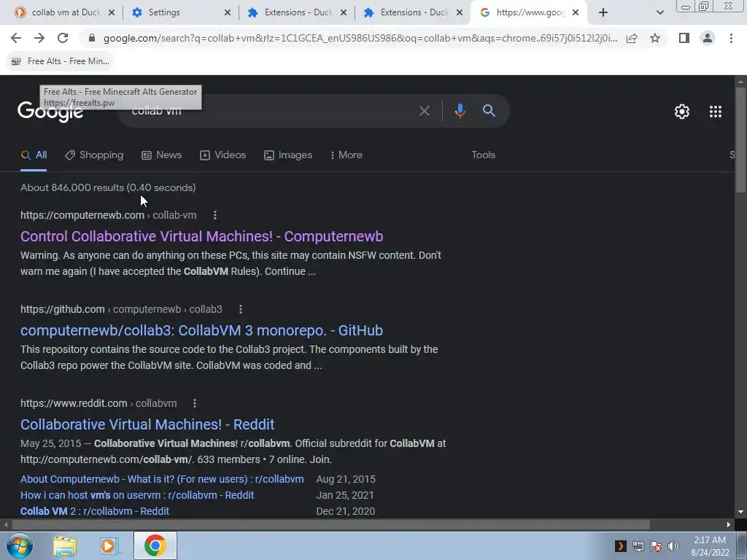Click the horizontal scrollbar thumb

click(x=331, y=525)
